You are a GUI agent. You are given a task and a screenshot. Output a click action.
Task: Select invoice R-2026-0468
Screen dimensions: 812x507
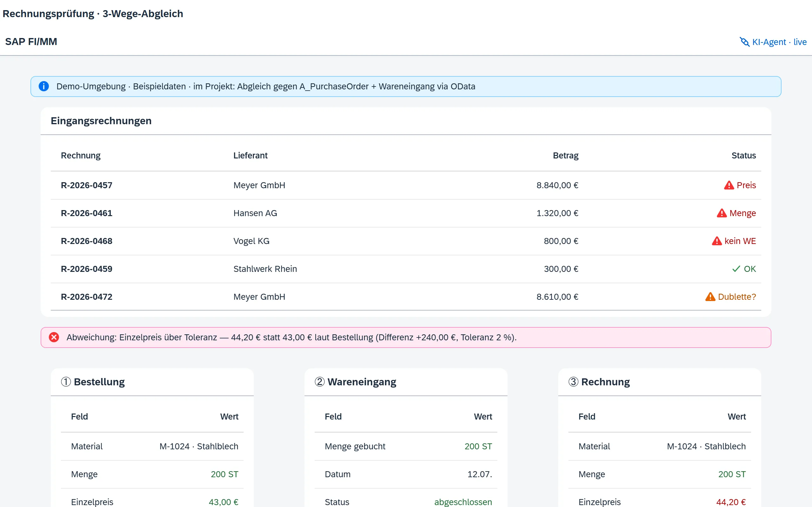[x=406, y=241]
